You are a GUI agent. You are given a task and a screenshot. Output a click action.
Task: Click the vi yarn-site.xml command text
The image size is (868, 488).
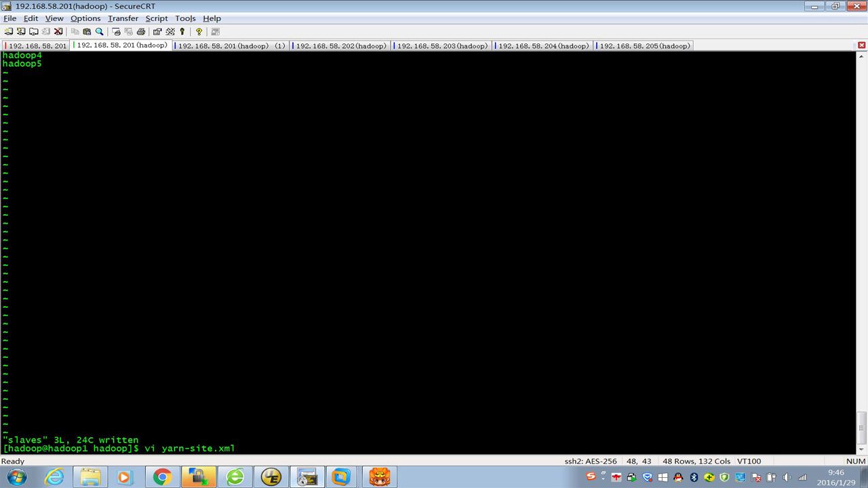[189, 449]
